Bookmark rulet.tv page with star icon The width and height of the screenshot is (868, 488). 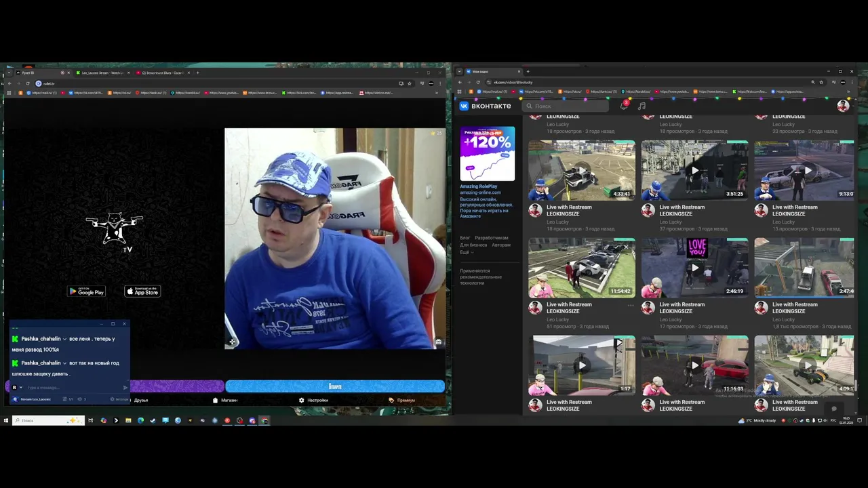pos(410,83)
